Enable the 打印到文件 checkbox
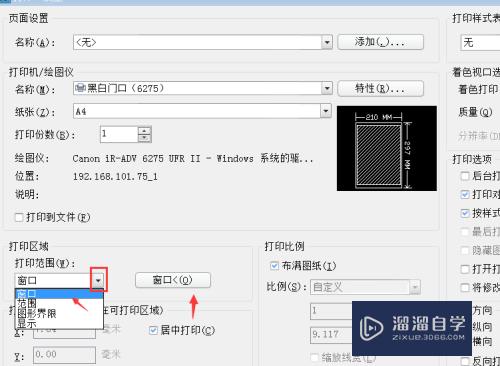 (19, 218)
